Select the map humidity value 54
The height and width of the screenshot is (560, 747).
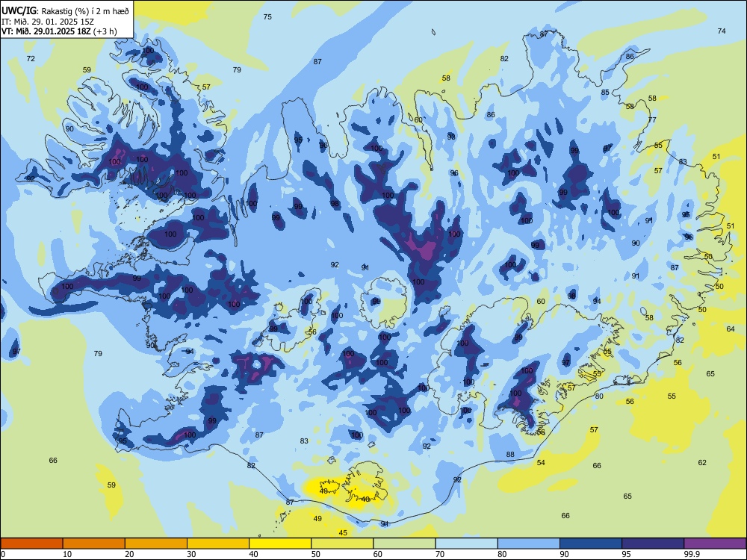tap(541, 462)
